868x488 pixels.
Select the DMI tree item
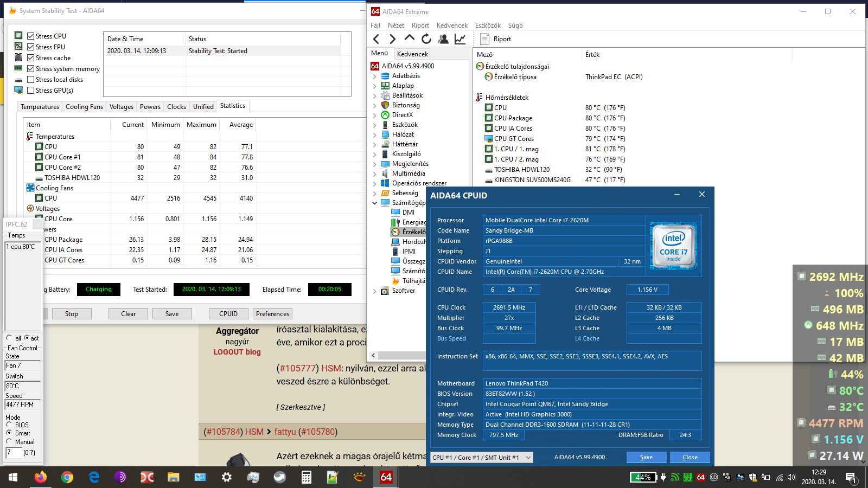409,213
